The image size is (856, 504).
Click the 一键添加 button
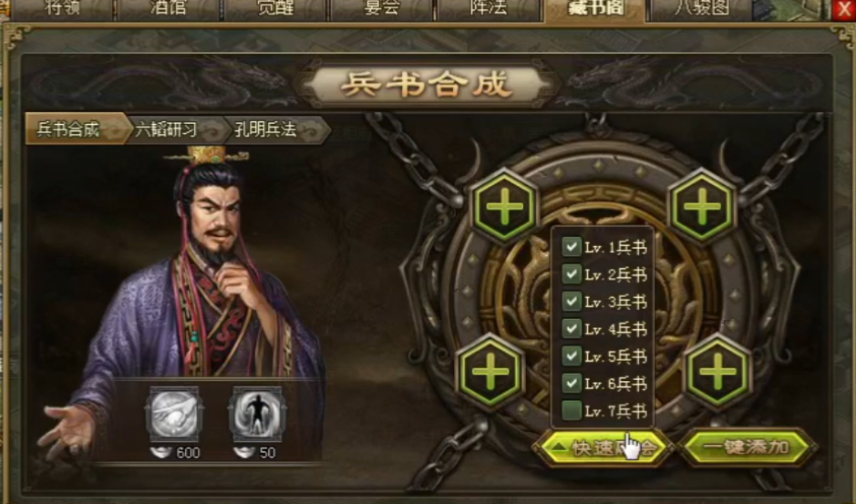tap(747, 447)
